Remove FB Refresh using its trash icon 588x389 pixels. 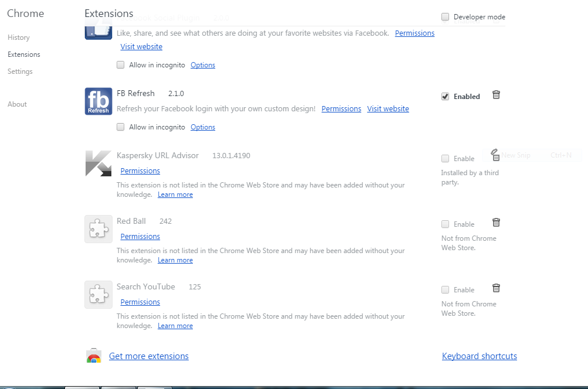496,95
